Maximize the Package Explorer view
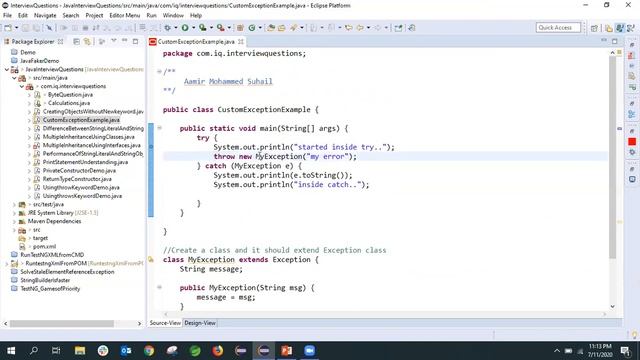The width and height of the screenshot is (640, 360). [136, 41]
